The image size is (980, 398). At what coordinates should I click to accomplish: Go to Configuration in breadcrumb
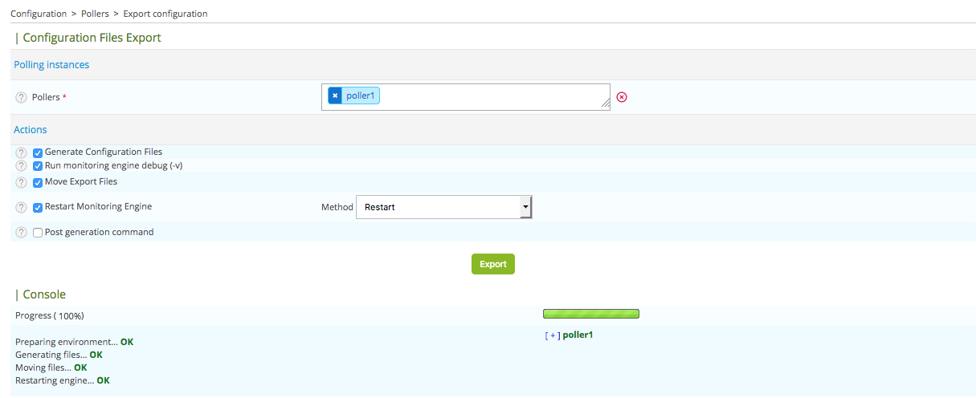pos(39,14)
